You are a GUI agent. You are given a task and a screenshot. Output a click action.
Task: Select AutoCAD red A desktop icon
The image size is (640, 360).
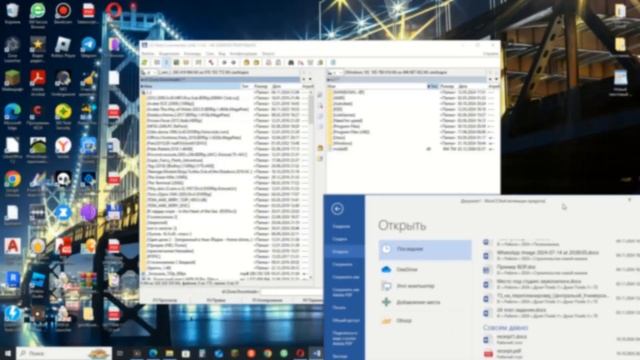pyautogui.click(x=12, y=249)
